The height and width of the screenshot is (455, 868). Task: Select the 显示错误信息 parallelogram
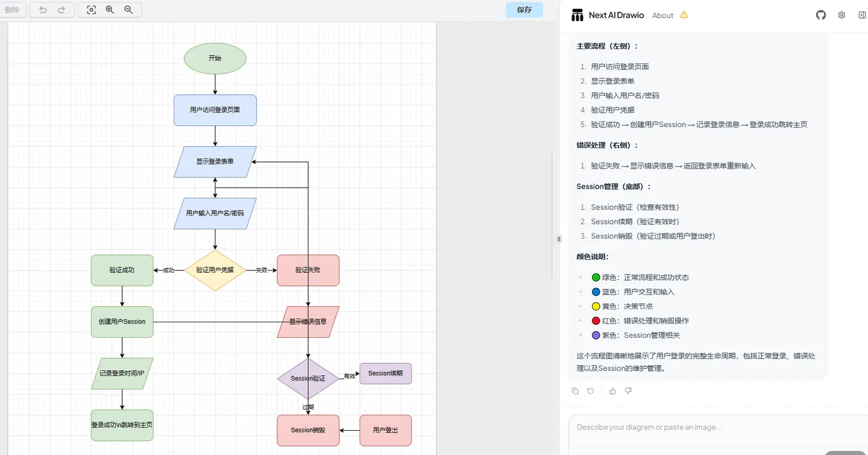[x=308, y=322]
